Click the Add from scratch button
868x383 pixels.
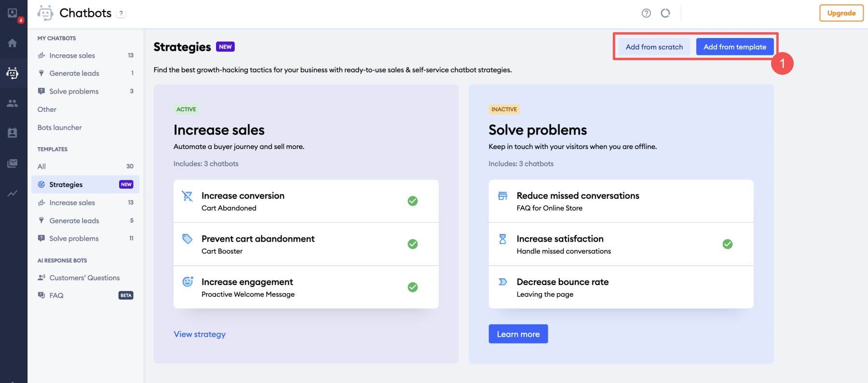pos(654,47)
